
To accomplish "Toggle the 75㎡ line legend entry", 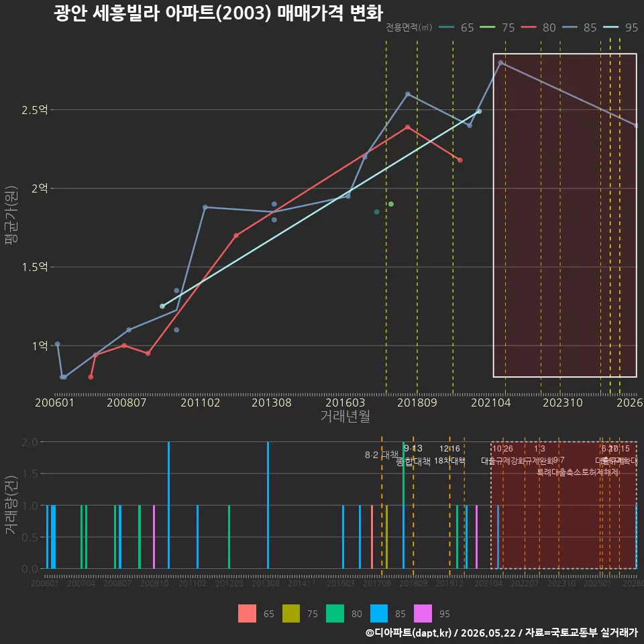I will pos(497,28).
